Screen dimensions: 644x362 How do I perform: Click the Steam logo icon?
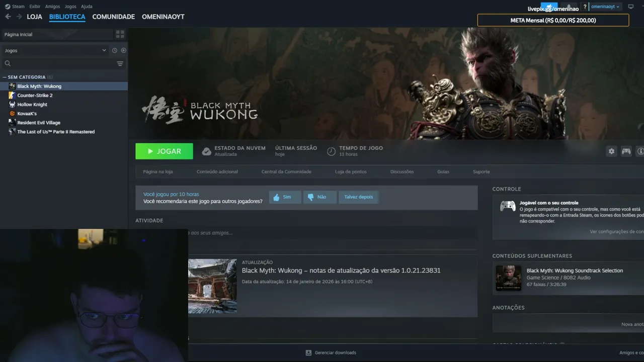8,7
